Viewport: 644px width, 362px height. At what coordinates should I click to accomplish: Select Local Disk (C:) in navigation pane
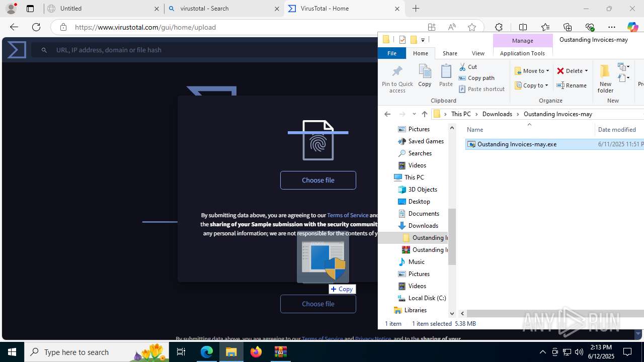(427, 298)
